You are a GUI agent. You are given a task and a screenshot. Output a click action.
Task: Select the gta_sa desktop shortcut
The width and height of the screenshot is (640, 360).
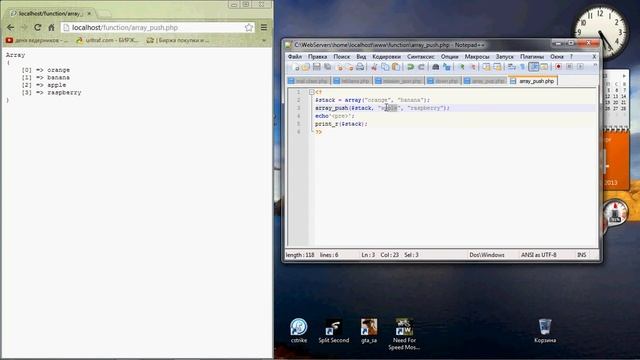[369, 330]
